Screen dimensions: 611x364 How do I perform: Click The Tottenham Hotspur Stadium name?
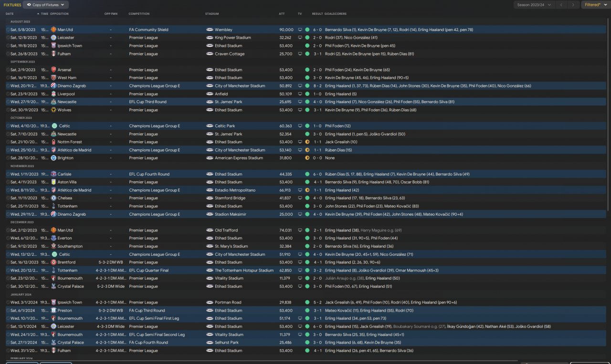click(x=244, y=270)
